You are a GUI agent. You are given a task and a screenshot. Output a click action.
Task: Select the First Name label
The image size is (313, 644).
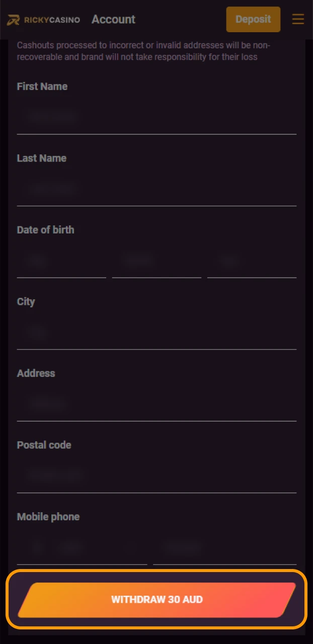[x=42, y=87]
